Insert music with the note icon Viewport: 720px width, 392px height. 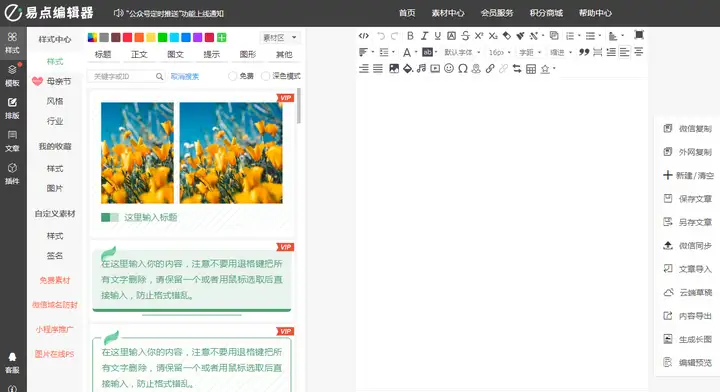click(x=421, y=69)
